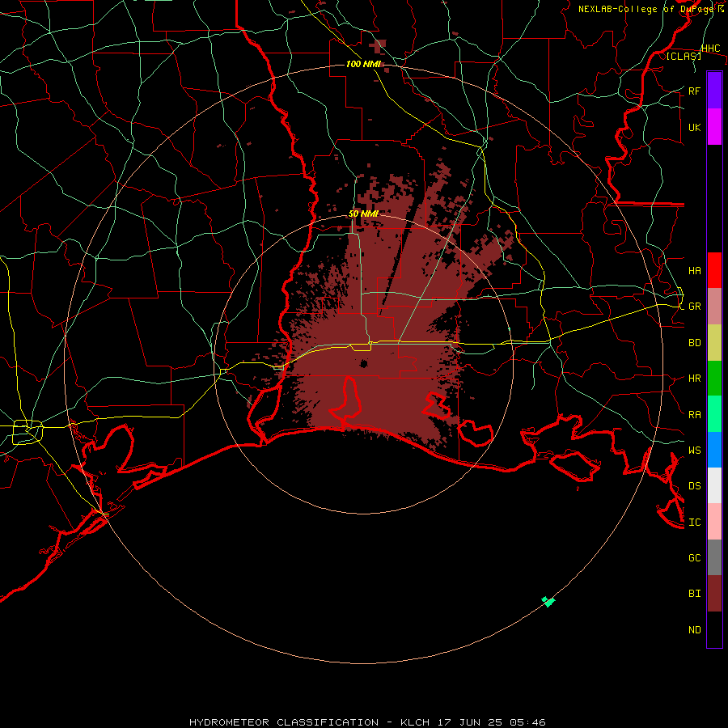Image resolution: width=728 pixels, height=728 pixels.
Task: Click the "RA" legend label
Action: 694,415
